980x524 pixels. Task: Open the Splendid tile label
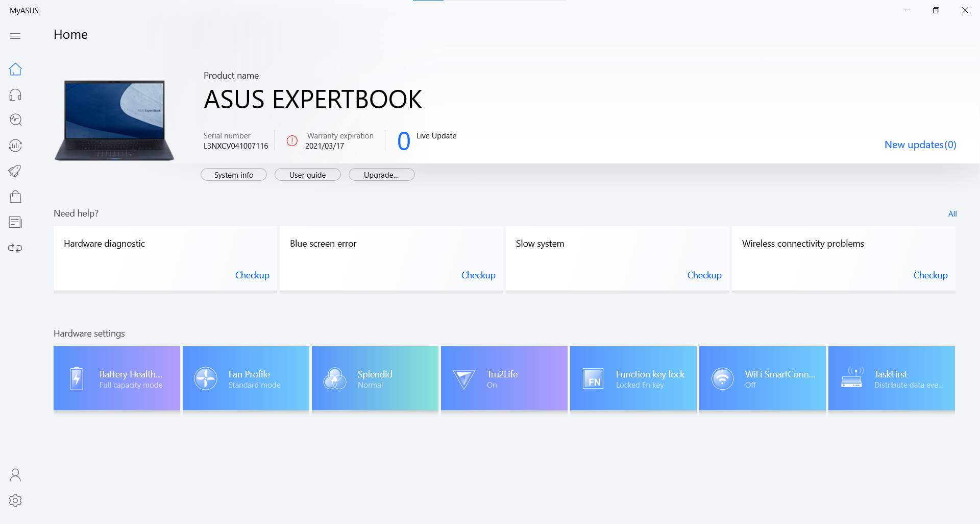click(375, 374)
